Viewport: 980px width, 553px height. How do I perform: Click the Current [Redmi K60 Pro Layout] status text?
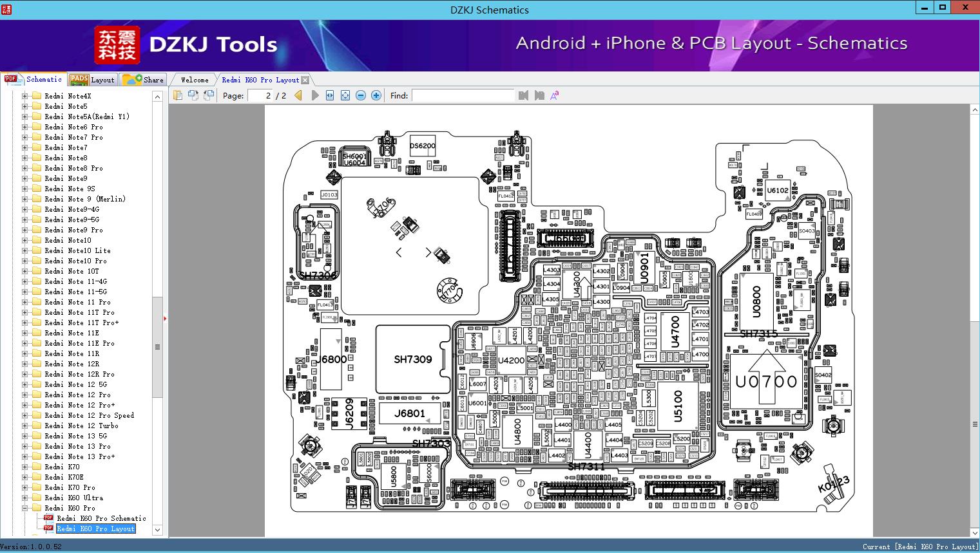tap(920, 547)
